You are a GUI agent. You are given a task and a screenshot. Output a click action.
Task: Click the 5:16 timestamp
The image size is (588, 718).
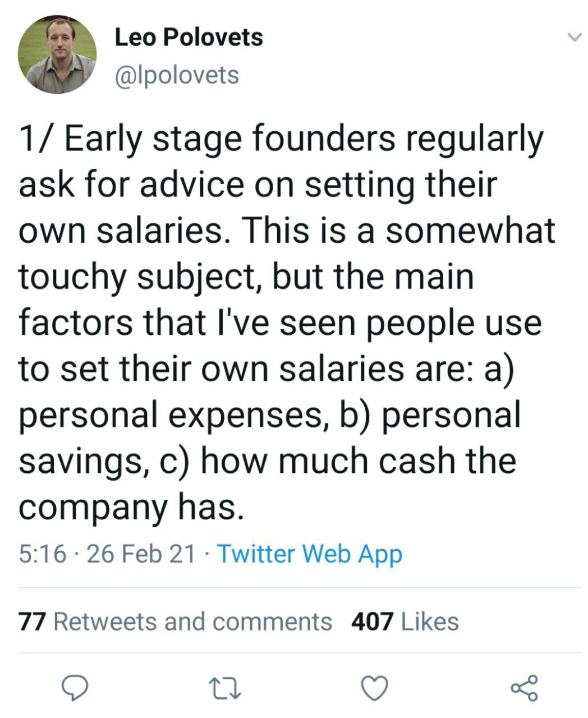pos(42,554)
